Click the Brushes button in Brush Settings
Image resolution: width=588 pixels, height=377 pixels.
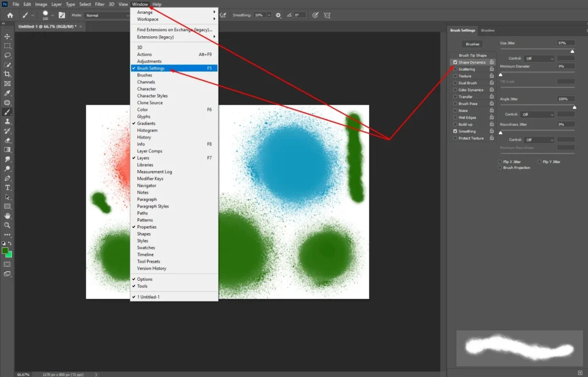[x=473, y=44]
